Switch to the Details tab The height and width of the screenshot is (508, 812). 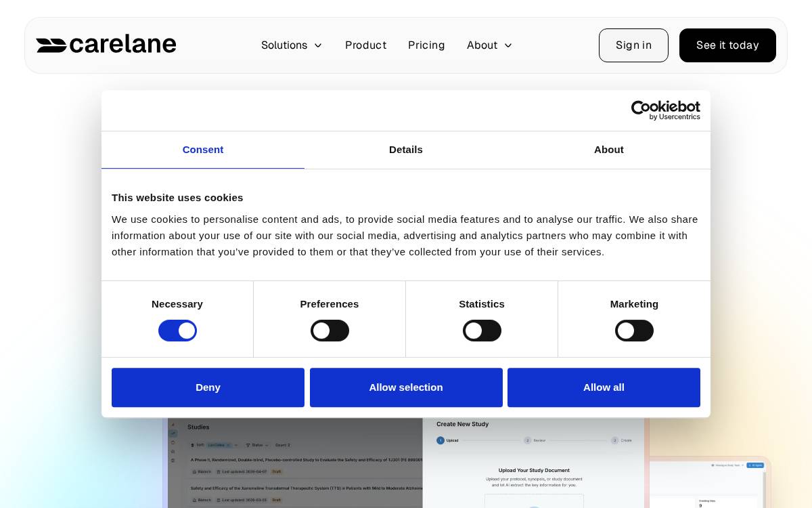(406, 150)
